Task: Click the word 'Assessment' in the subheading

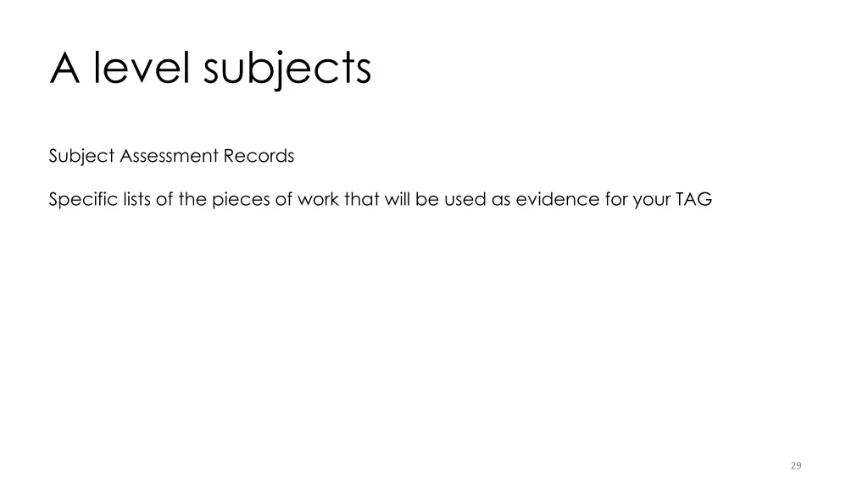Action: click(170, 156)
